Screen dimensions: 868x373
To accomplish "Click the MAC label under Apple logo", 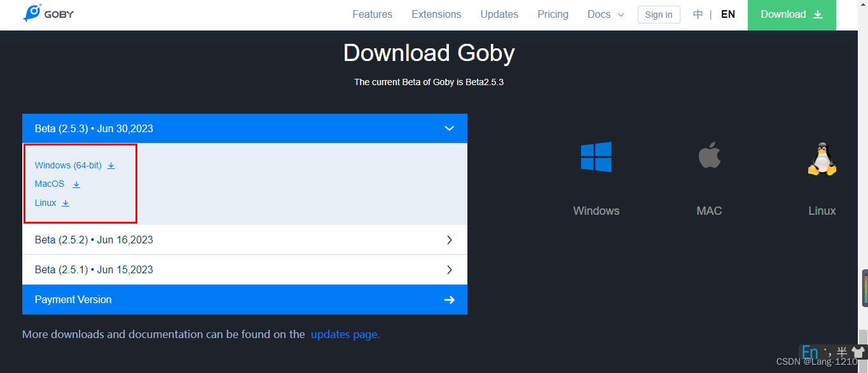I will pos(709,211).
